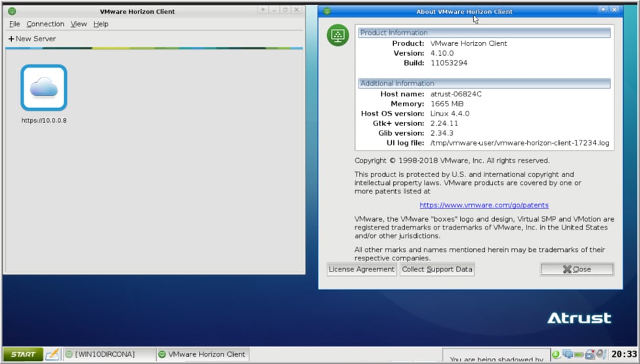640x364 pixels.
Task: Open the START menu on taskbar
Action: 23,354
